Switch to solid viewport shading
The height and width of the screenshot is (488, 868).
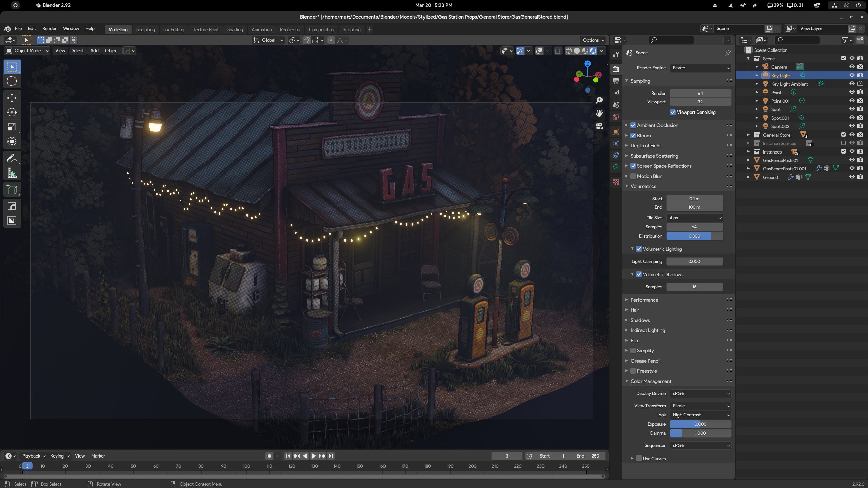(577, 51)
